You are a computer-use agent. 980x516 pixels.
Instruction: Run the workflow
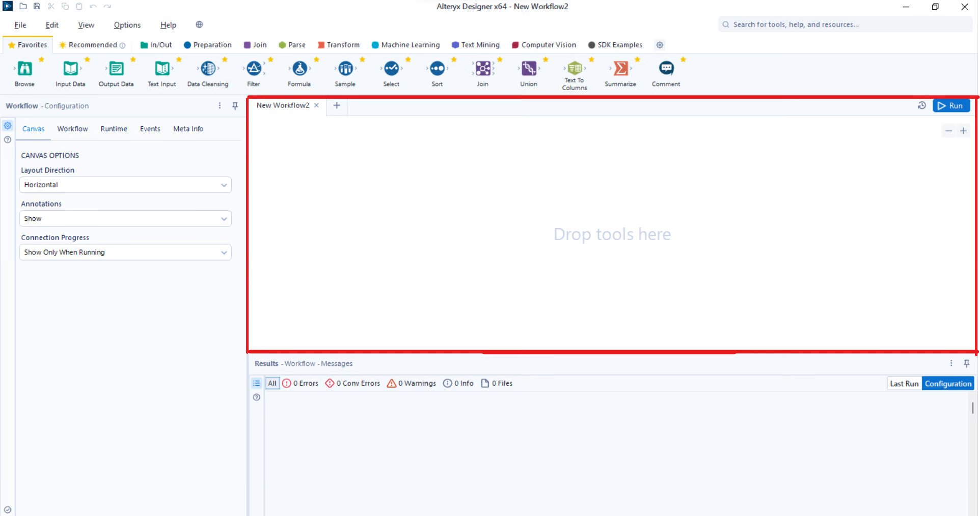tap(951, 105)
